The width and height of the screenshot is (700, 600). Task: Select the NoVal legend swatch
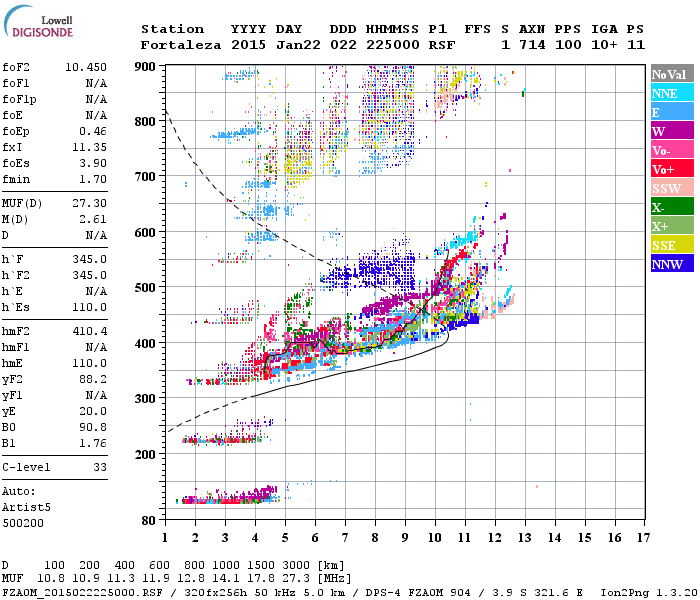[672, 74]
